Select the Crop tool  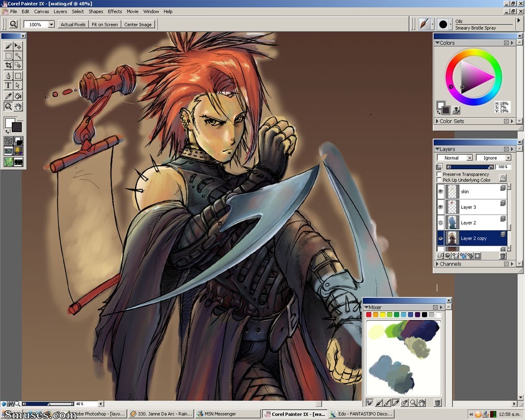tap(8, 65)
